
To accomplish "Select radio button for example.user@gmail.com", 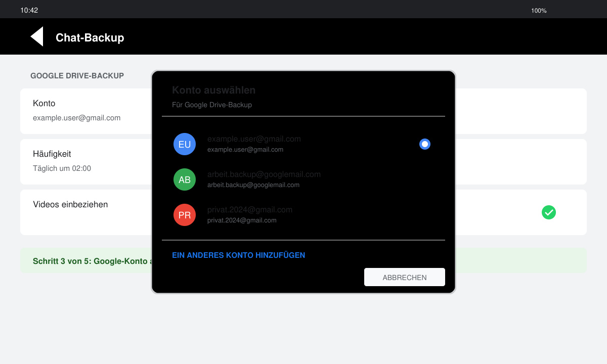I will coord(425,144).
